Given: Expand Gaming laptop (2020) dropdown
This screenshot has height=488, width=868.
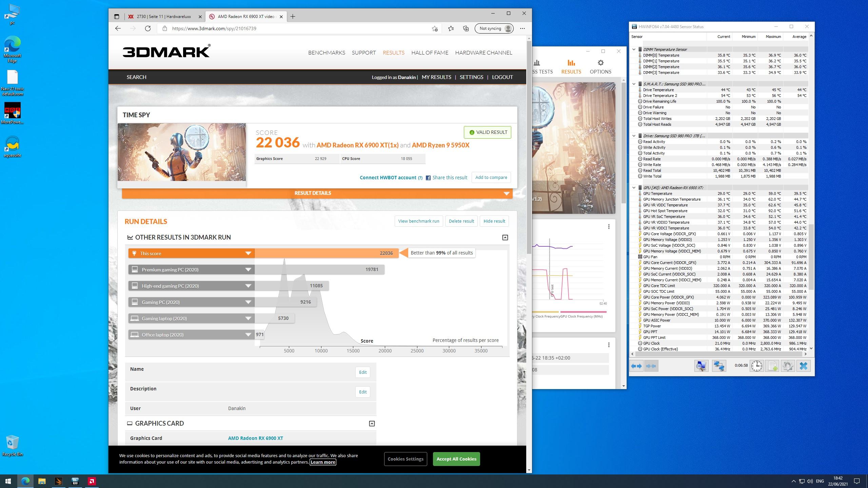Looking at the screenshot, I should click(248, 319).
